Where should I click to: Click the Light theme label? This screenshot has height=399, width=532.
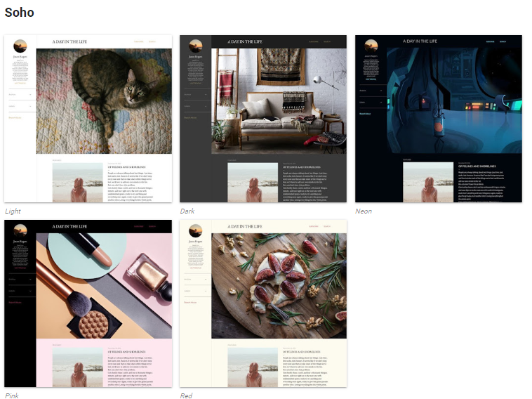coord(13,211)
